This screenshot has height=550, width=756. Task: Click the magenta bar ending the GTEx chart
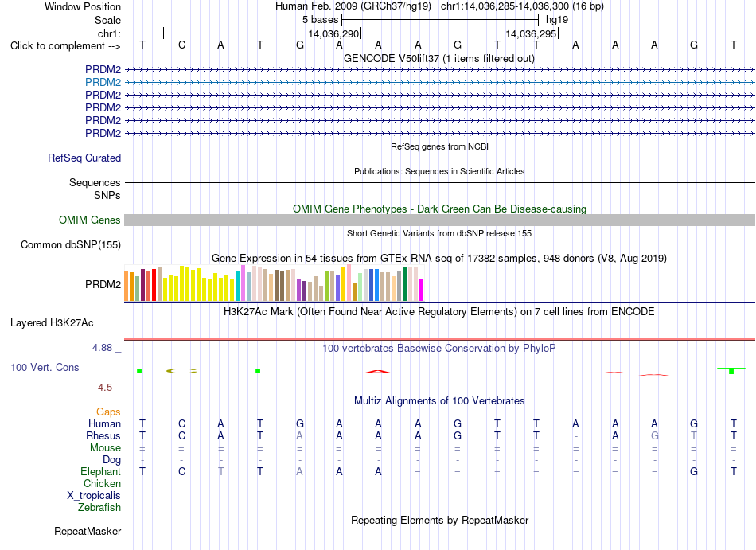pyautogui.click(x=421, y=291)
